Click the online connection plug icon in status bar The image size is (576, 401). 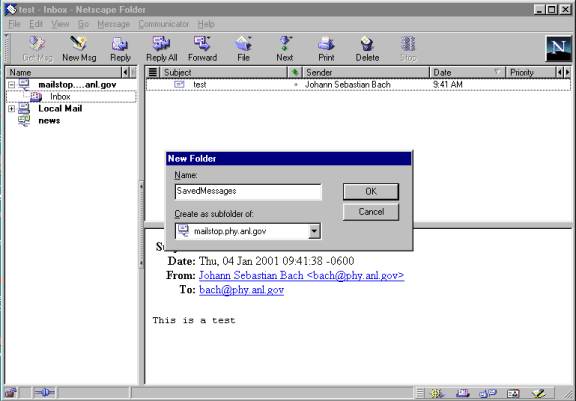point(44,393)
